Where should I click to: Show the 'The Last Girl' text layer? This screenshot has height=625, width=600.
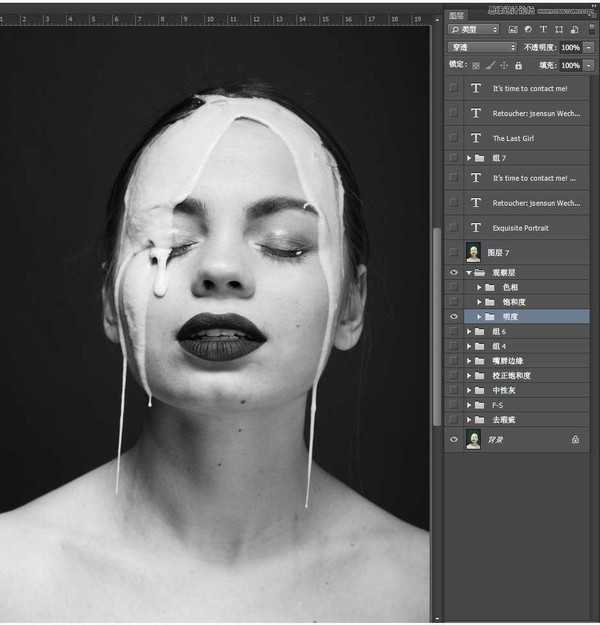coord(454,138)
